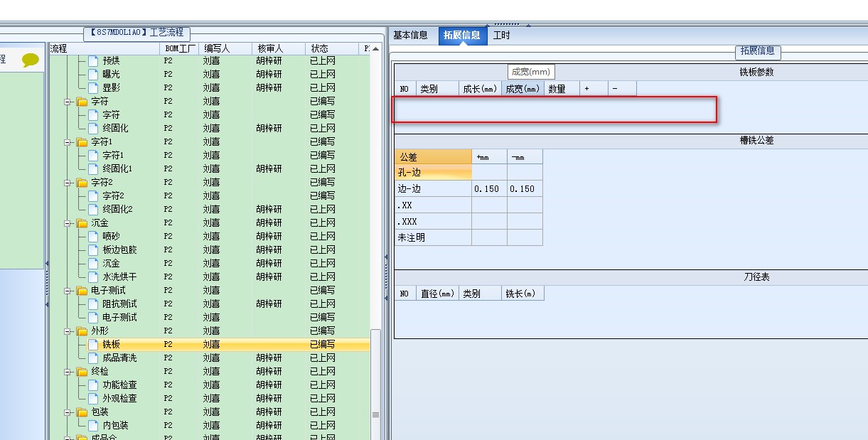Click the scroll-up arrow of the process tree
Screen dimensions: 868x440
375,48
